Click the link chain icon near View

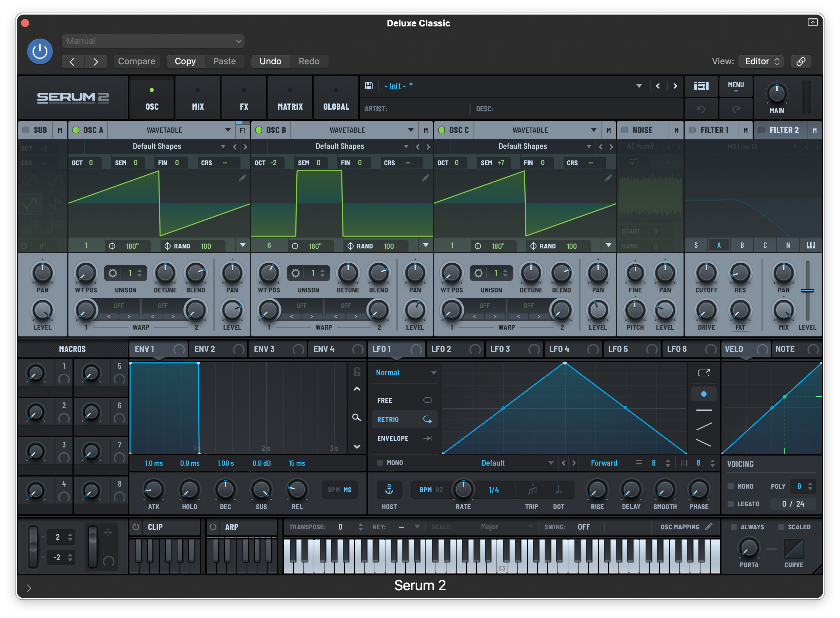801,61
